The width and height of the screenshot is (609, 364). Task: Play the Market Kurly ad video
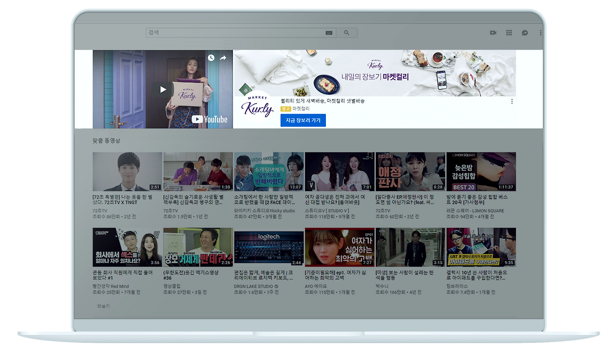point(163,89)
